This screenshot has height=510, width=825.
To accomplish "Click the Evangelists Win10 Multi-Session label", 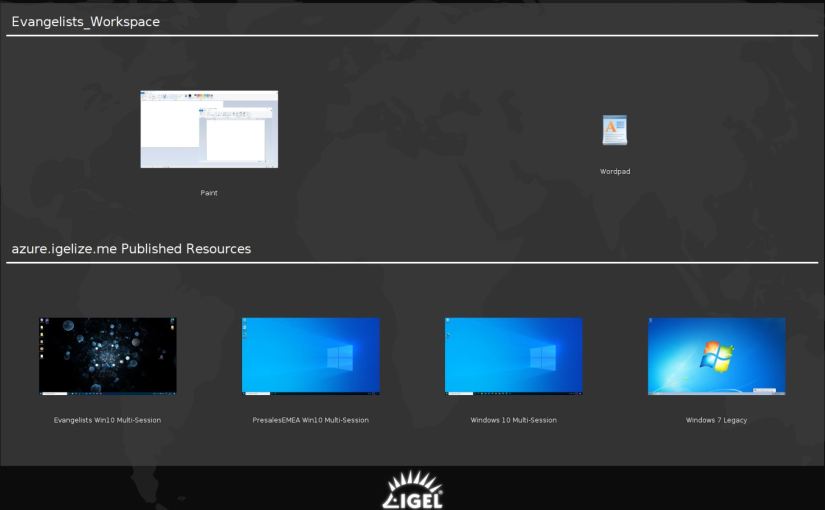I will click(107, 420).
